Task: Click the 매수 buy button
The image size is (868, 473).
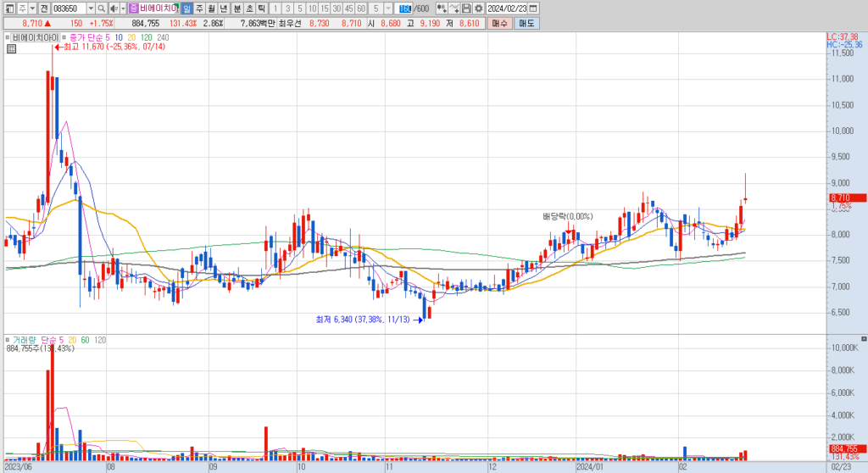Action: point(498,23)
